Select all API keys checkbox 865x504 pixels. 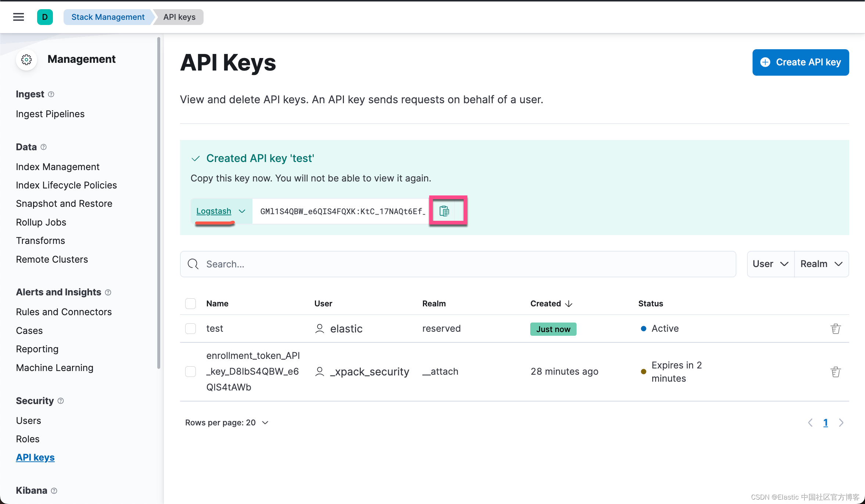click(190, 304)
